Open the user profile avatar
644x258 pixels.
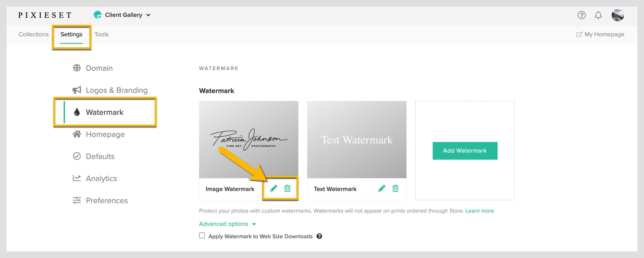click(618, 15)
